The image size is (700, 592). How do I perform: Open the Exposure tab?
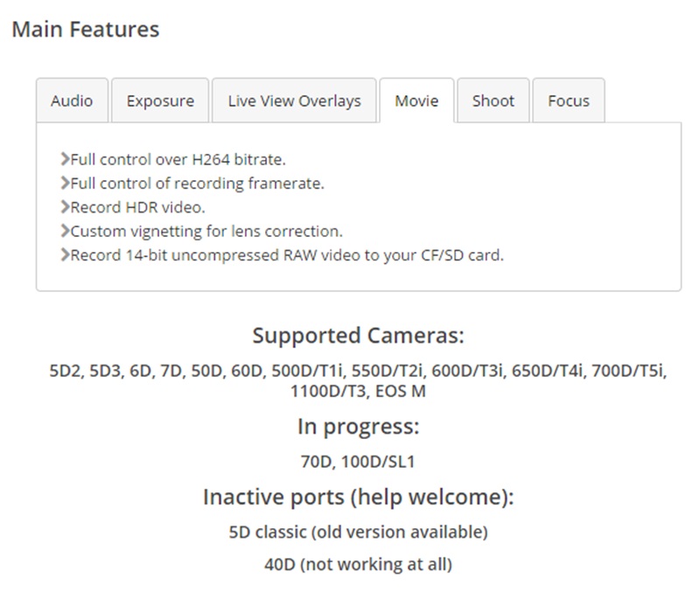coord(160,101)
